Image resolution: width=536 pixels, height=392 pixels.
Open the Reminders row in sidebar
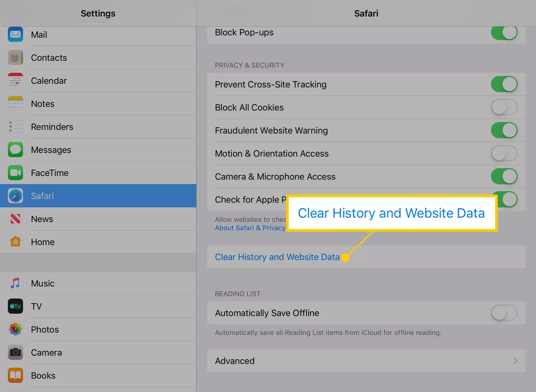(x=98, y=127)
